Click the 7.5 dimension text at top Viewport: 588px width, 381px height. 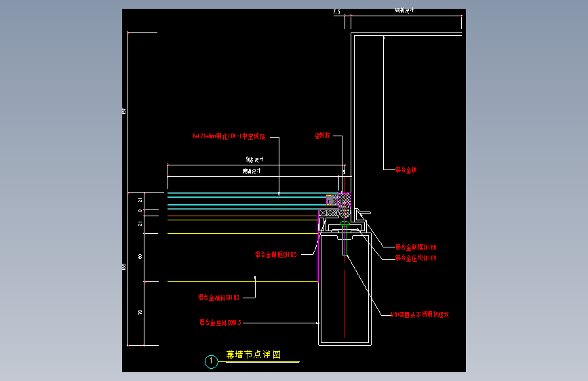pos(337,12)
